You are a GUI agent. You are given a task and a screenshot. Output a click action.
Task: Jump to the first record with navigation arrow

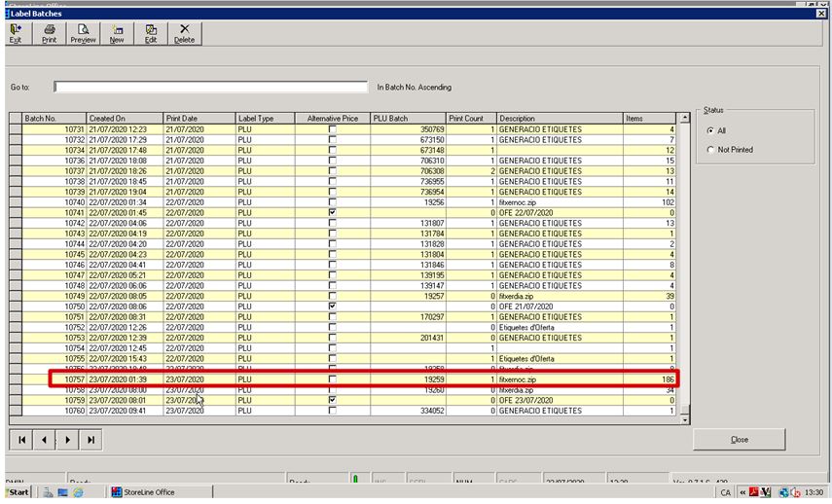point(21,440)
